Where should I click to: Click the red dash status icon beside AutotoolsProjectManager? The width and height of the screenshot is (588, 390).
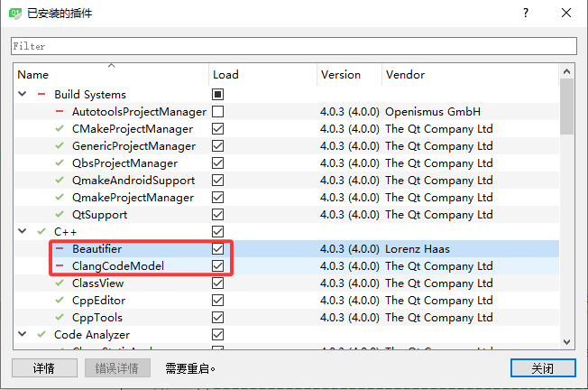coord(60,111)
